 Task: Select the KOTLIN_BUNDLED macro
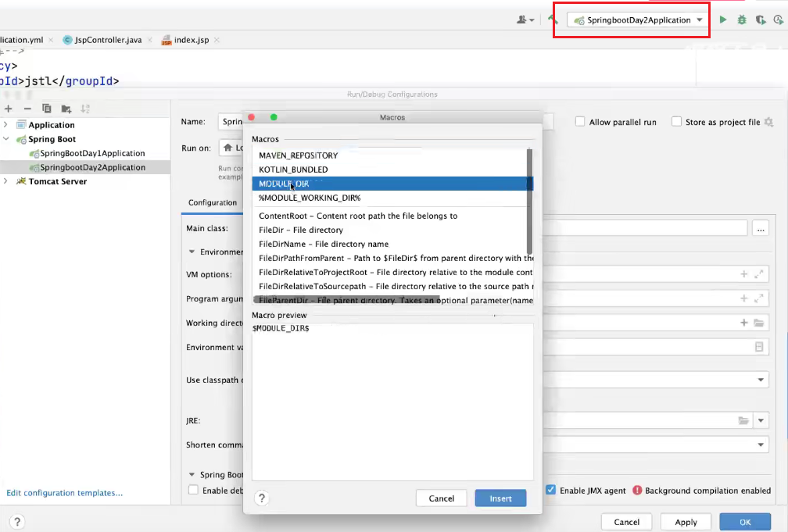click(x=293, y=170)
